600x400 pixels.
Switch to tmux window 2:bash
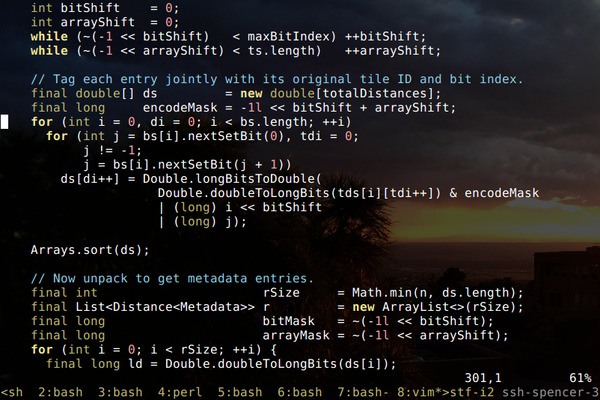click(60, 392)
